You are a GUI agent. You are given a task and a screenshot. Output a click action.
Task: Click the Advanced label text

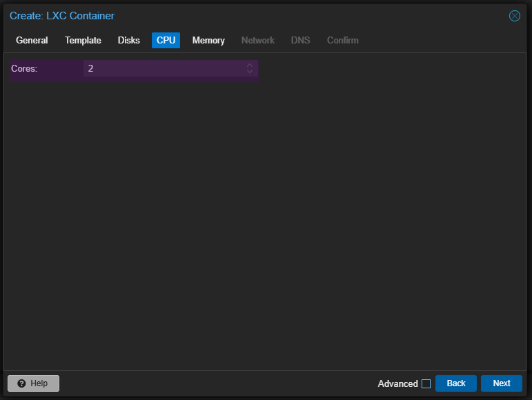(397, 383)
